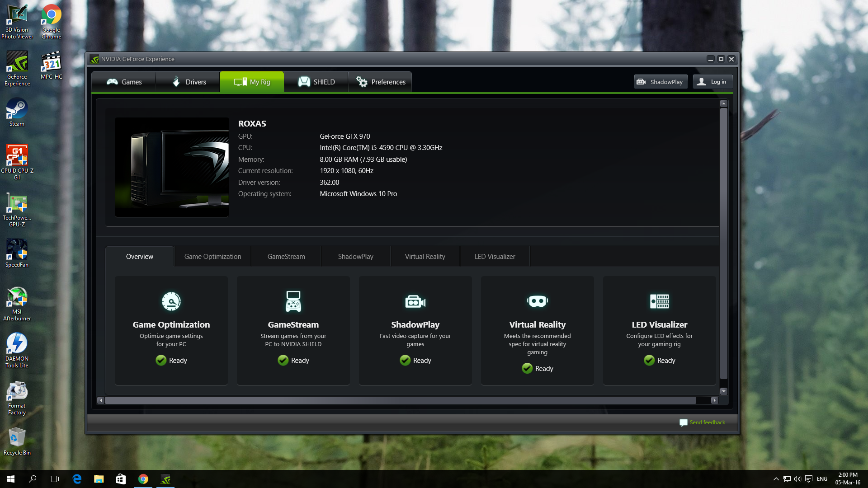The height and width of the screenshot is (488, 868).
Task: Click the Game Optimization card icon
Action: pyautogui.click(x=171, y=301)
